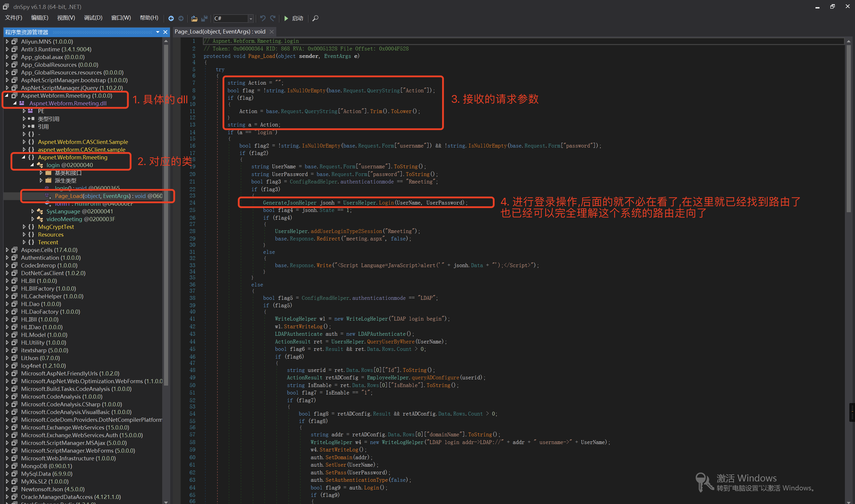Click the save all disk icon

(205, 18)
